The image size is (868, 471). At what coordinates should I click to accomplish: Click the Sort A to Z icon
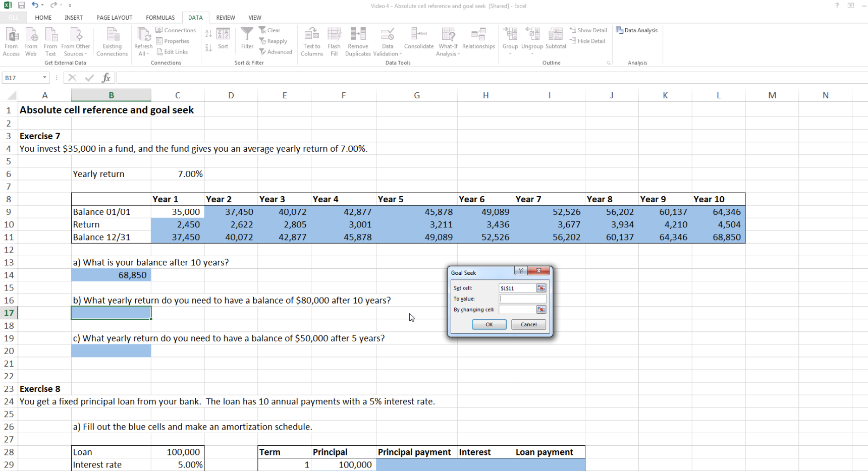coord(208,33)
